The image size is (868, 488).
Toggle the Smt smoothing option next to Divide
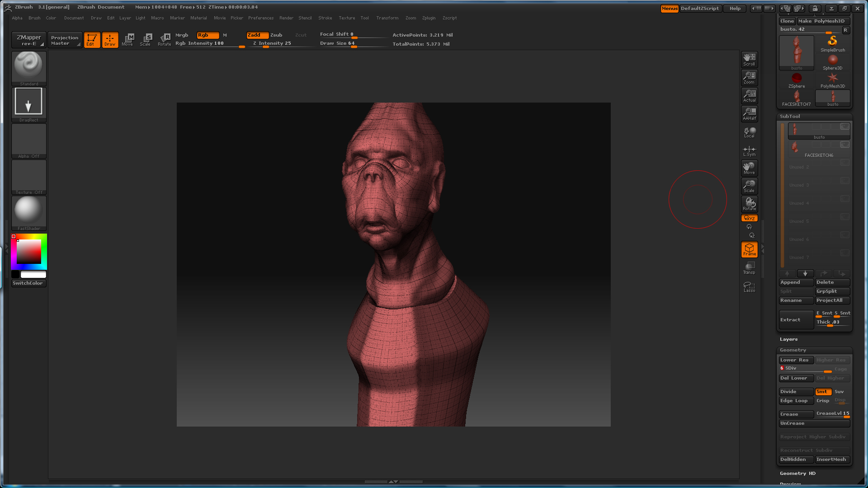coord(823,392)
